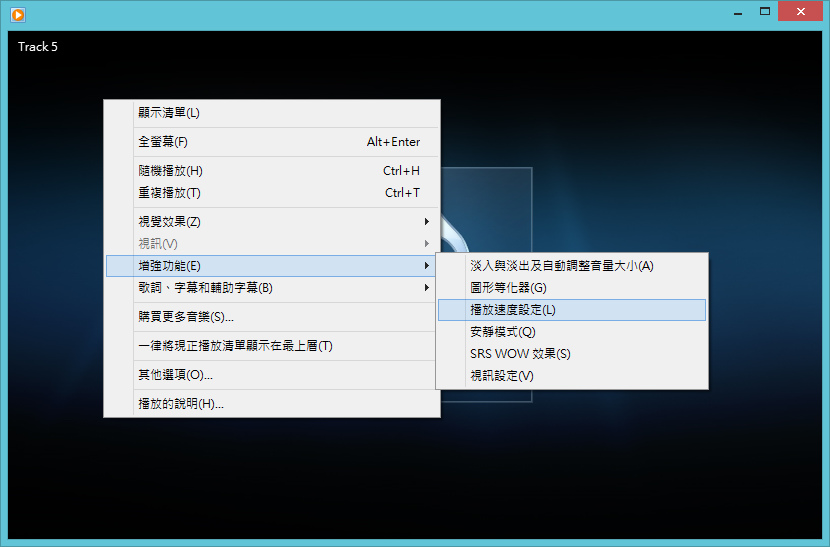Screen dimensions: 830x547
Task: Open 其他選項(O)... dialog
Action: point(272,375)
